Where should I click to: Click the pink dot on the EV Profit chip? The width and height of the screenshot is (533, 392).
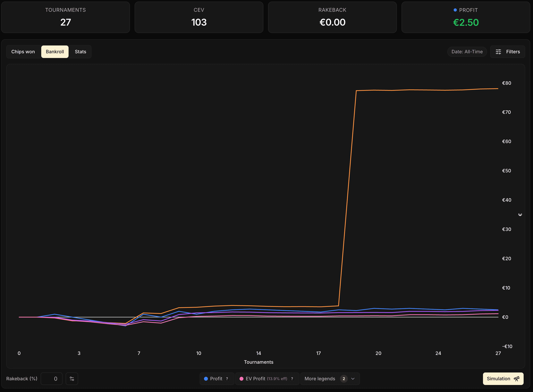point(241,379)
